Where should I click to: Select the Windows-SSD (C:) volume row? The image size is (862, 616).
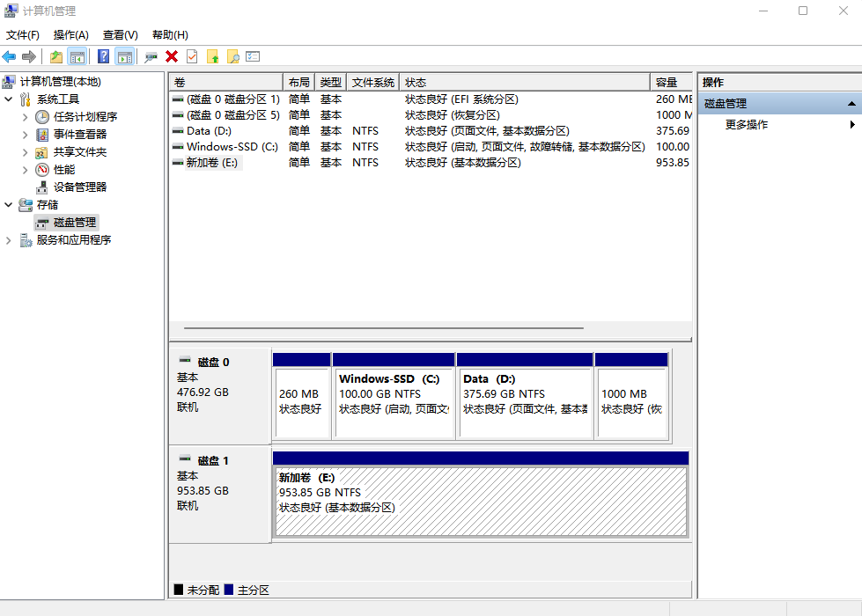(431, 147)
